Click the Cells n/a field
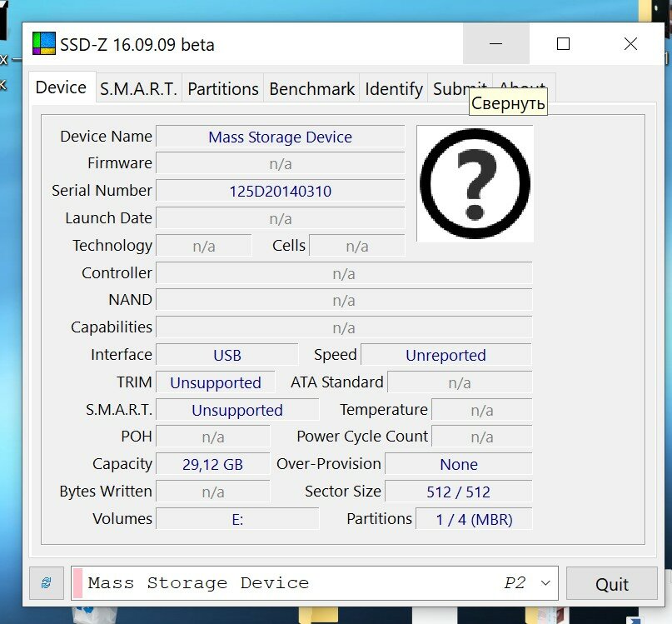 [x=357, y=246]
